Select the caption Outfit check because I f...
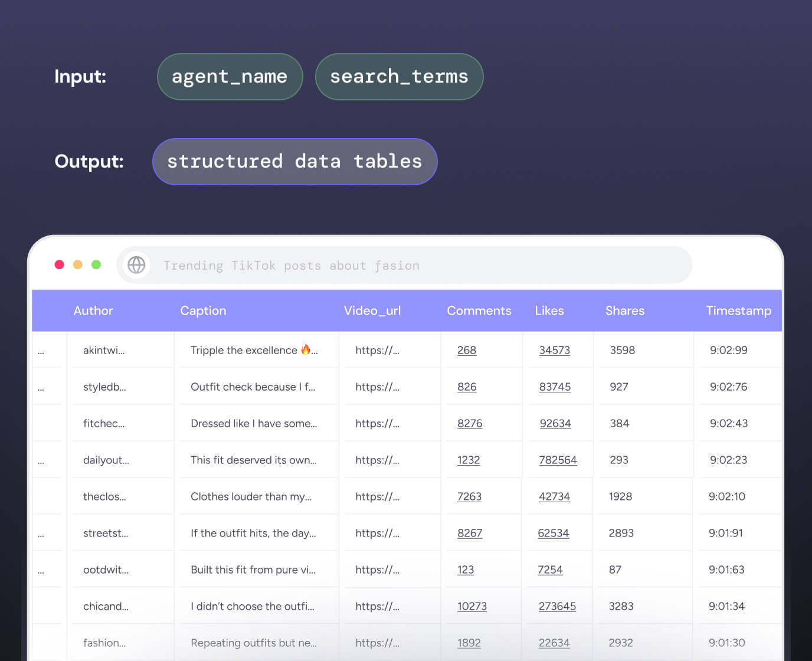812x661 pixels. pyautogui.click(x=253, y=387)
